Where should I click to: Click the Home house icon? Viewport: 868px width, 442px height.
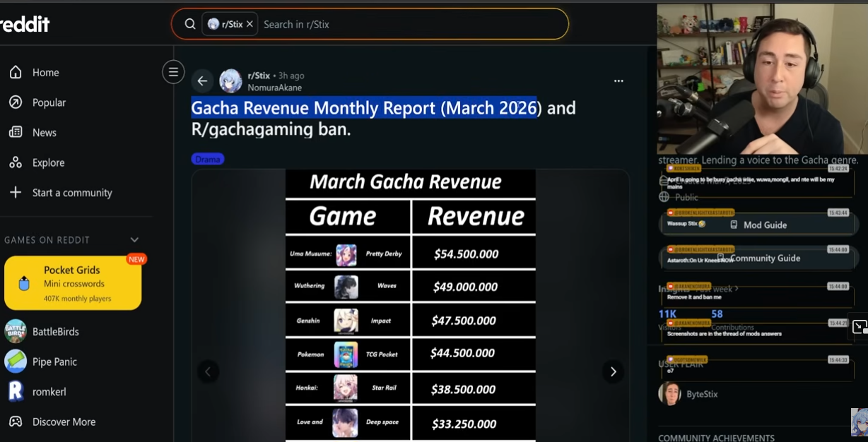(16, 72)
